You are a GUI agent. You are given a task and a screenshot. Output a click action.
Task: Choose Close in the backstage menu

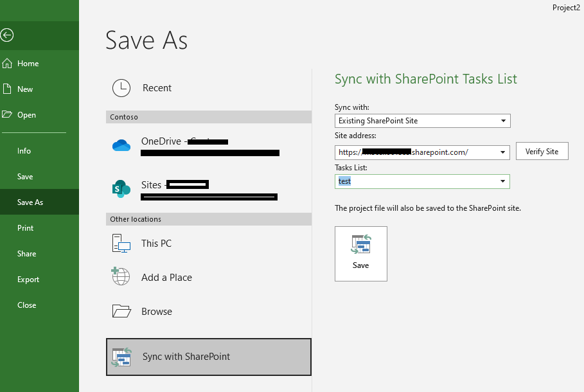click(26, 305)
